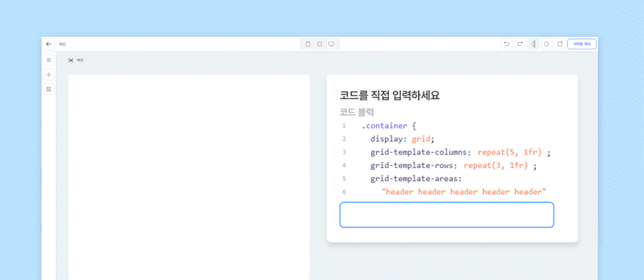
Task: Click code line 'display: grid;'
Action: click(402, 139)
